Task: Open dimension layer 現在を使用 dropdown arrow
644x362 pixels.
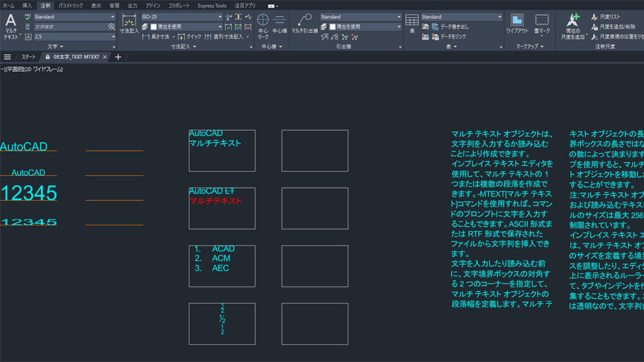Action: [x=220, y=27]
